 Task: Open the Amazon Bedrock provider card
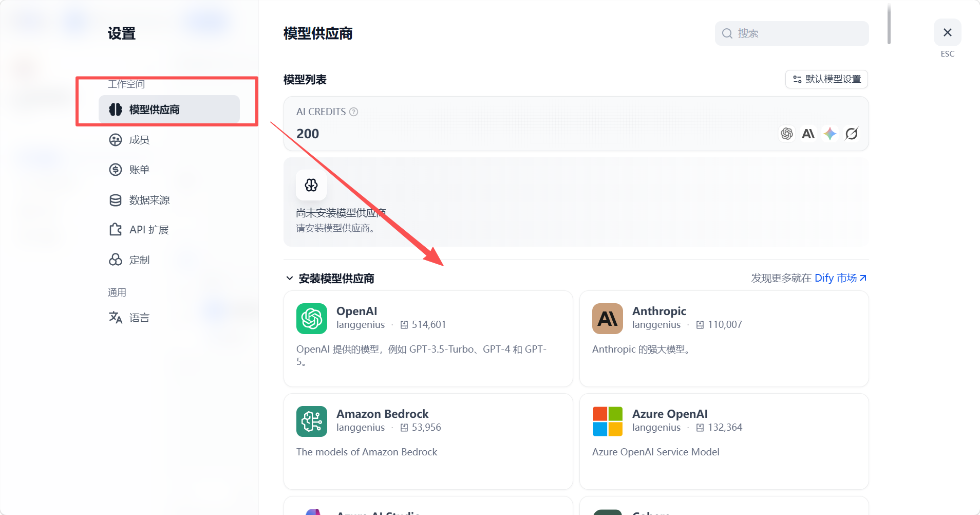point(428,442)
